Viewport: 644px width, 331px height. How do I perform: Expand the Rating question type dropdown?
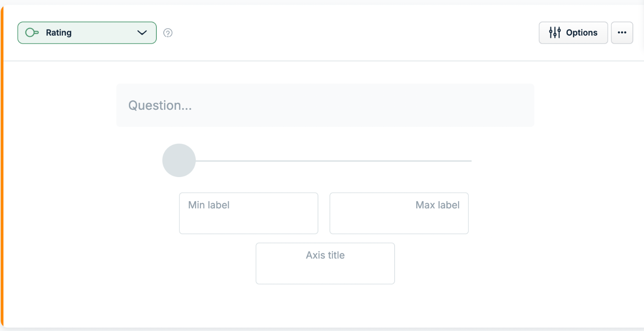click(87, 33)
